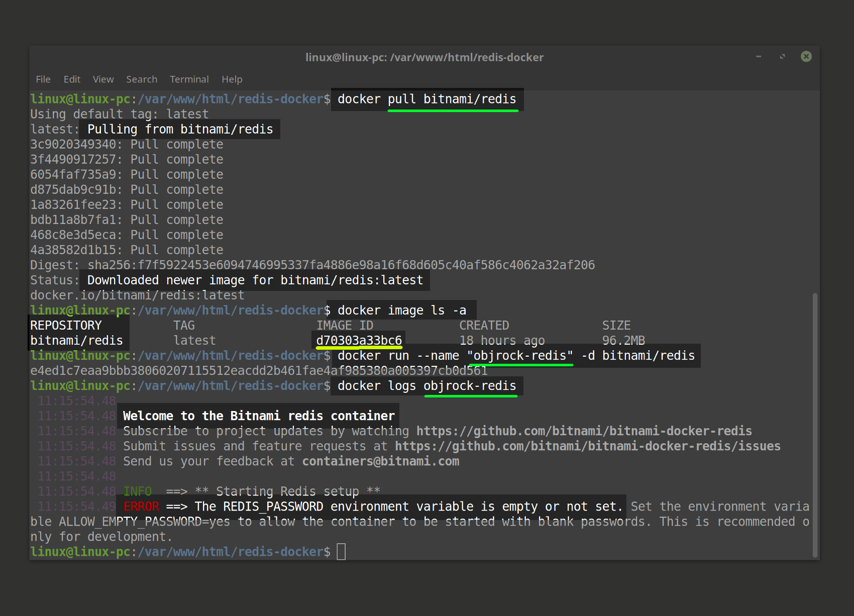Click the 'docker run --name' command
Image resolution: width=854 pixels, height=616 pixels.
[x=516, y=355]
